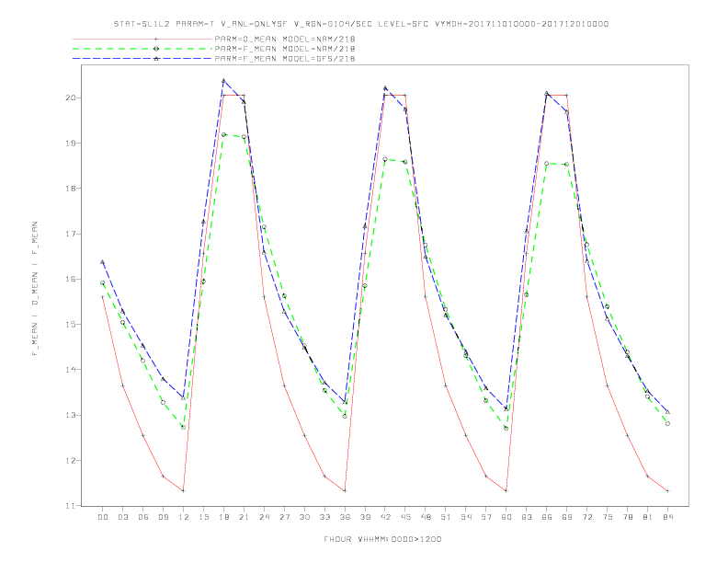
Task: Click green circle data point at forecast hour 00
Action: [x=103, y=282]
